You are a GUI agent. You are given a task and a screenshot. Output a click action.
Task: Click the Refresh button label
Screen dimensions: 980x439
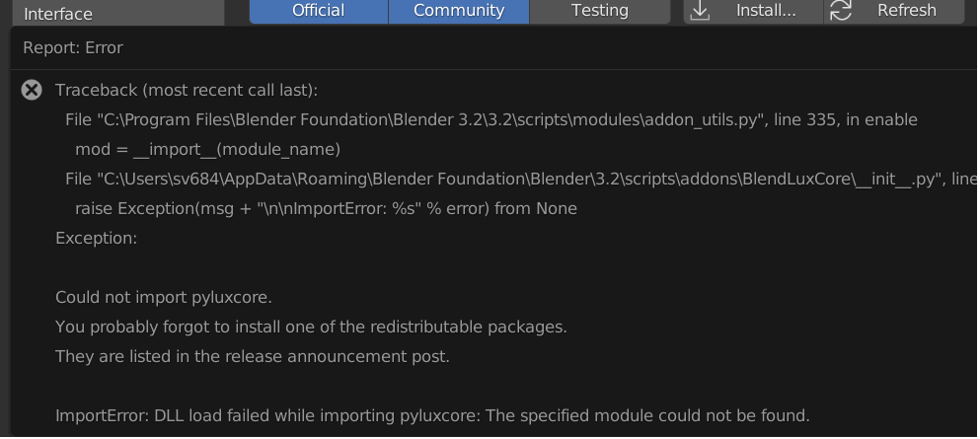click(x=907, y=10)
